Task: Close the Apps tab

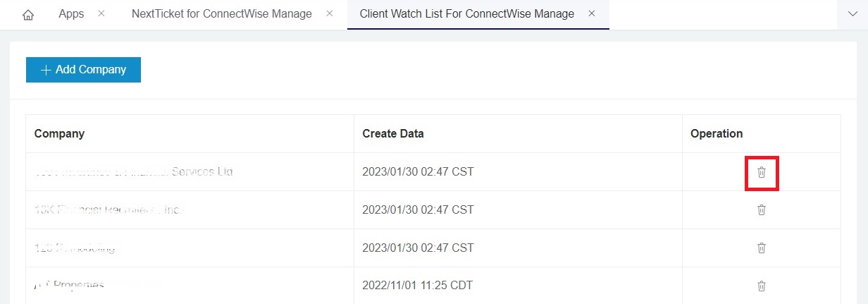Action: point(101,14)
